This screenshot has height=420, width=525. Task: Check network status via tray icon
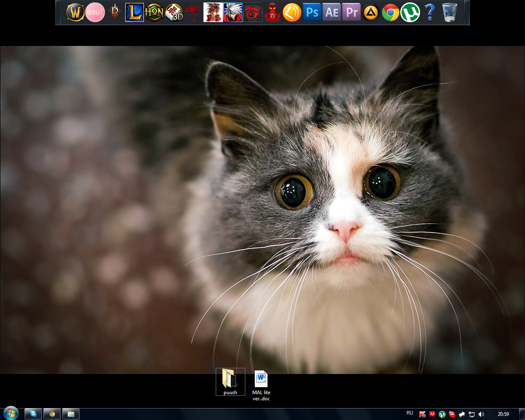coord(472,414)
